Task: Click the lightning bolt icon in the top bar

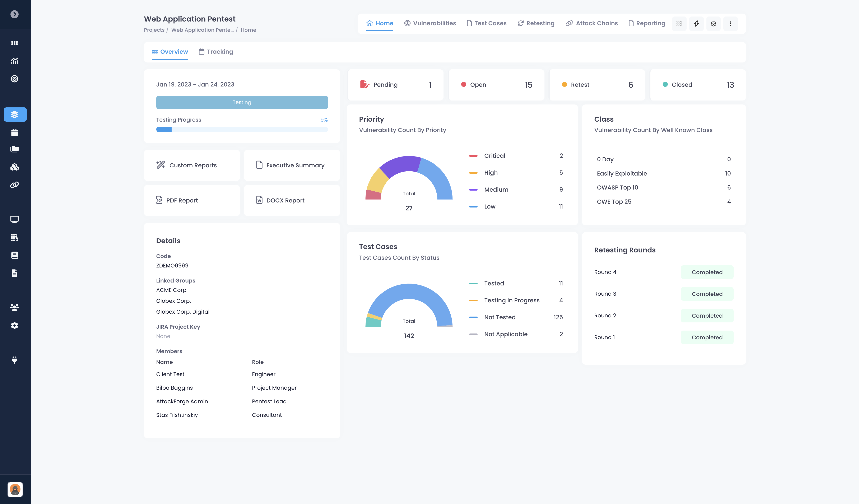Action: click(696, 24)
